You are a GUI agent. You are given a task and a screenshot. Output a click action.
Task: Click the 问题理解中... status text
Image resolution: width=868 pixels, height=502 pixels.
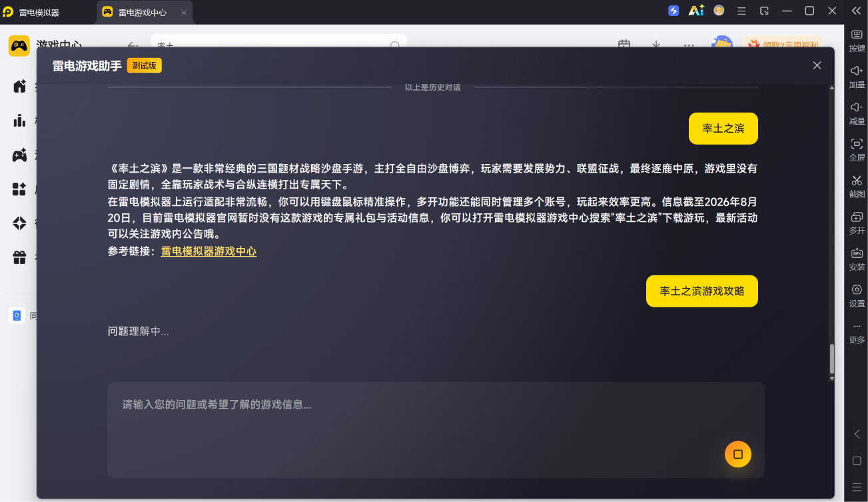tap(139, 331)
